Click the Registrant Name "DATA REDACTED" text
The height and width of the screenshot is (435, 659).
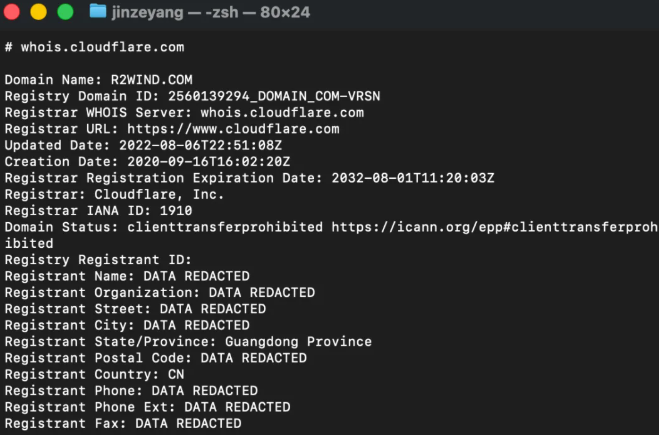pos(196,276)
